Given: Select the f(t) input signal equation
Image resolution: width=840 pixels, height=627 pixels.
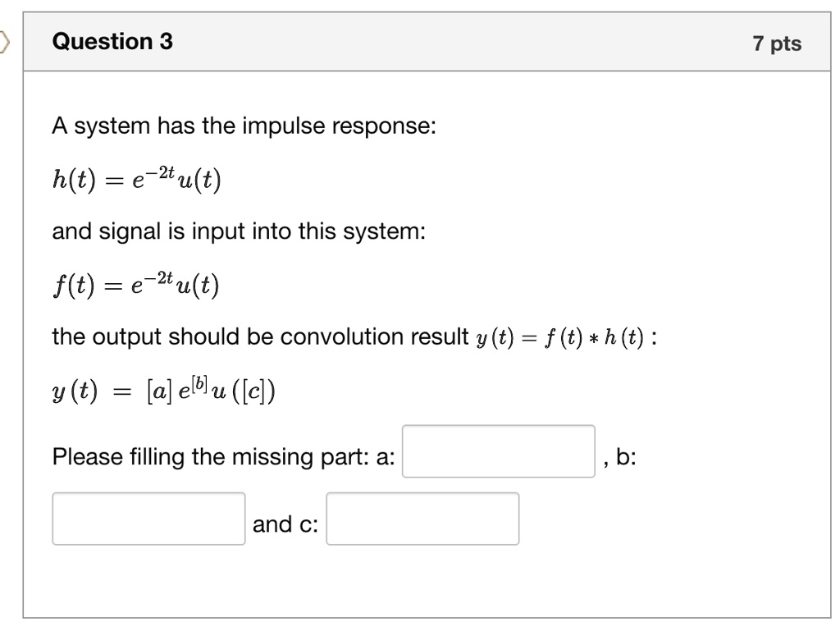Looking at the screenshot, I should click(x=135, y=284).
